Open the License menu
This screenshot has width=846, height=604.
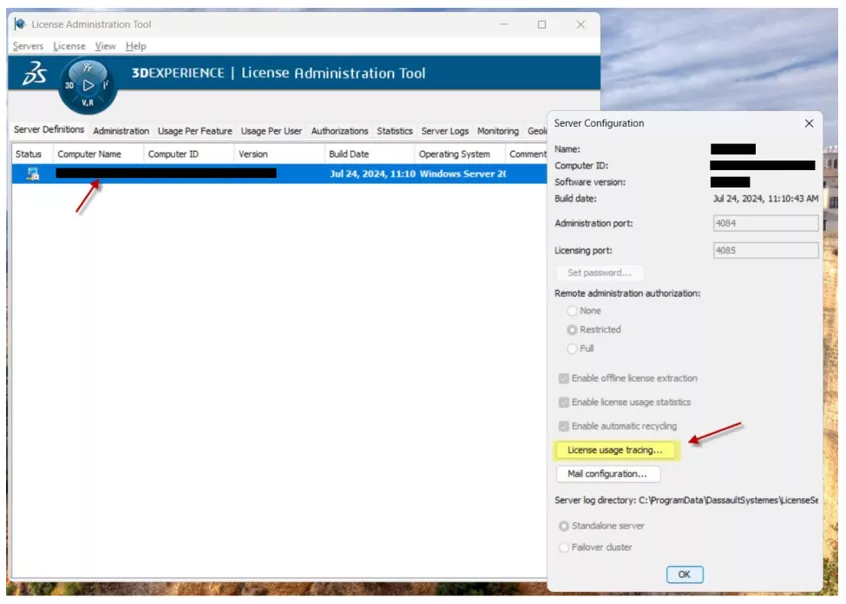click(69, 46)
